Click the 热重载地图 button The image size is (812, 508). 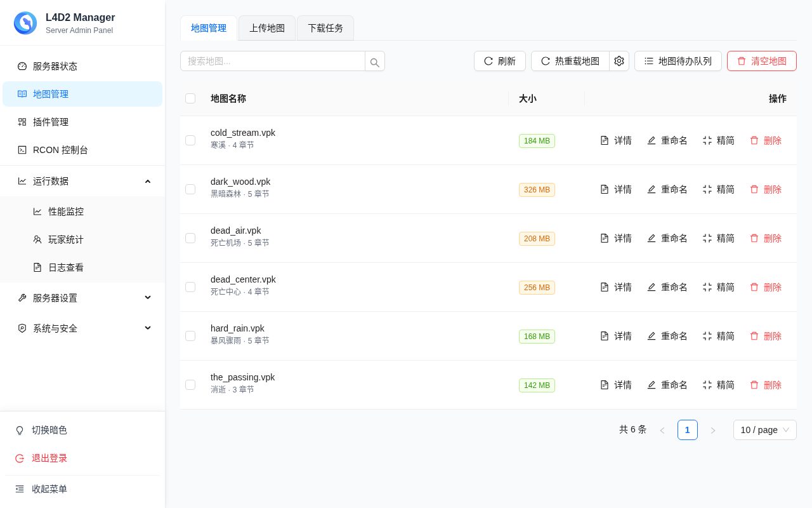570,61
